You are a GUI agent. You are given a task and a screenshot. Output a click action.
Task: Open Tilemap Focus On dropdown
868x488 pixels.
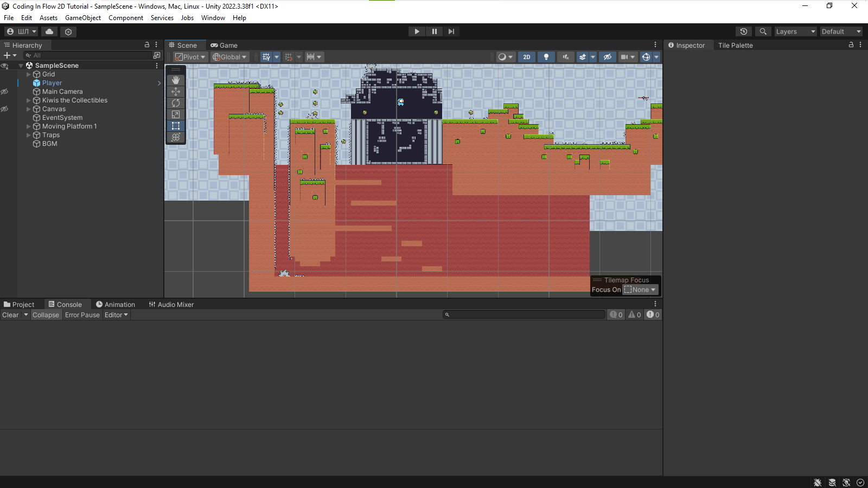coord(640,290)
